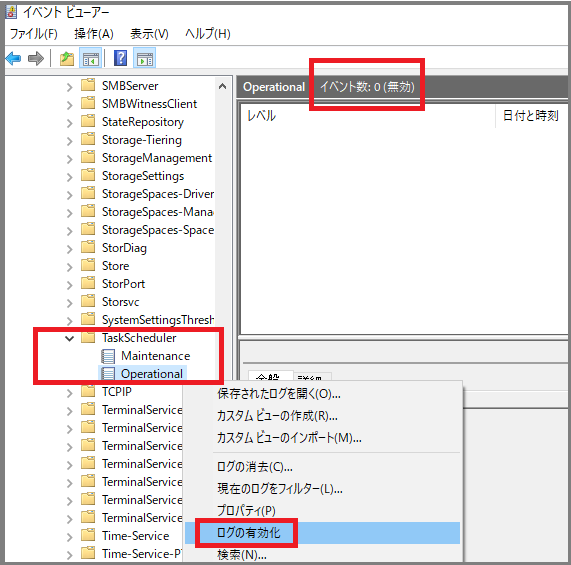Select 現在のログをフィルター(L)... entry
The width and height of the screenshot is (571, 565).
point(280,489)
